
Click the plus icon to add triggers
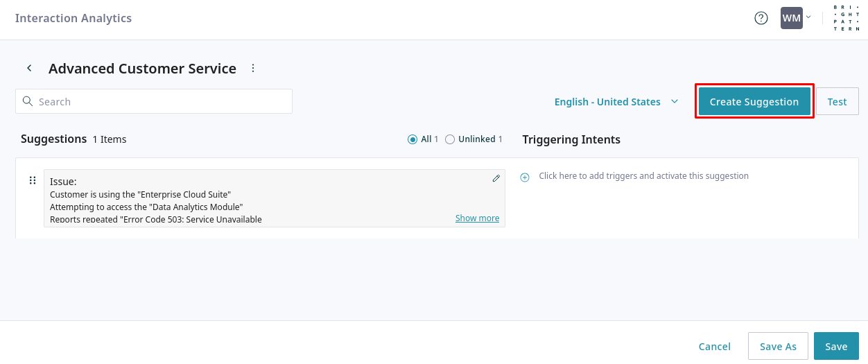tap(525, 177)
